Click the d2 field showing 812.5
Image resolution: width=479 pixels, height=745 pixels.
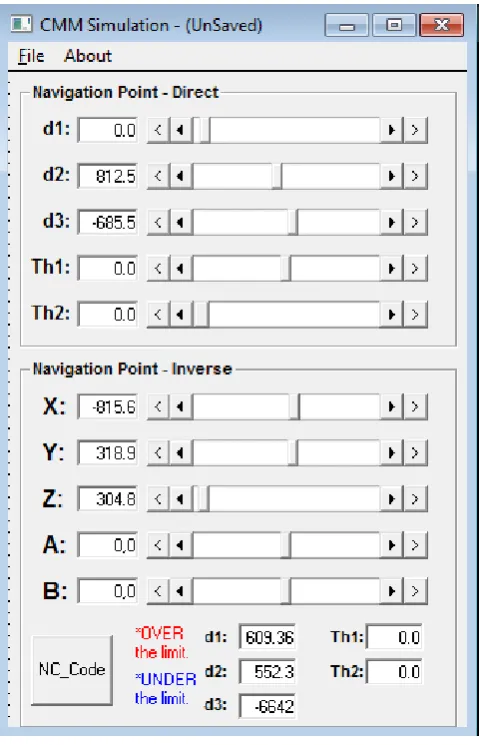(x=108, y=176)
